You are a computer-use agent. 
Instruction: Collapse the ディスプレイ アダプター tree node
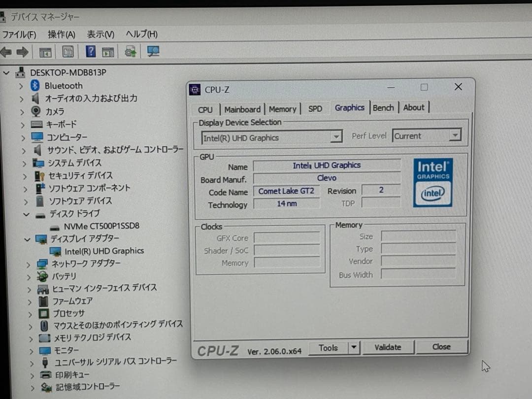point(27,239)
